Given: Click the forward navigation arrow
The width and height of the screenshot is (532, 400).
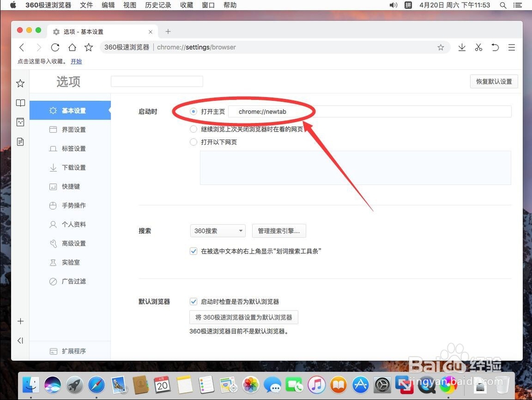Looking at the screenshot, I should click(39, 47).
